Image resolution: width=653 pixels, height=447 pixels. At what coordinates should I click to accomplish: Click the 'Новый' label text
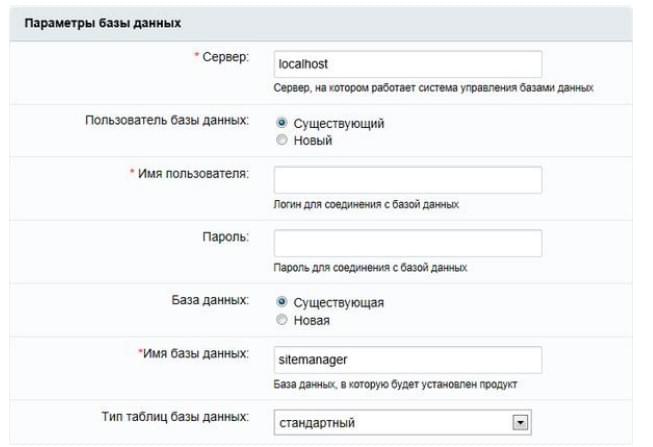click(x=313, y=140)
